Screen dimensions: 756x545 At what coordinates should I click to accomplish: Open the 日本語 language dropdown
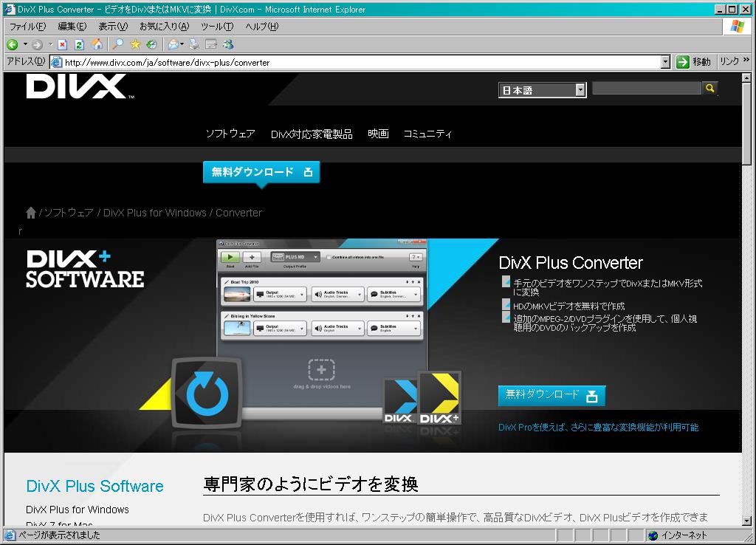[x=543, y=90]
